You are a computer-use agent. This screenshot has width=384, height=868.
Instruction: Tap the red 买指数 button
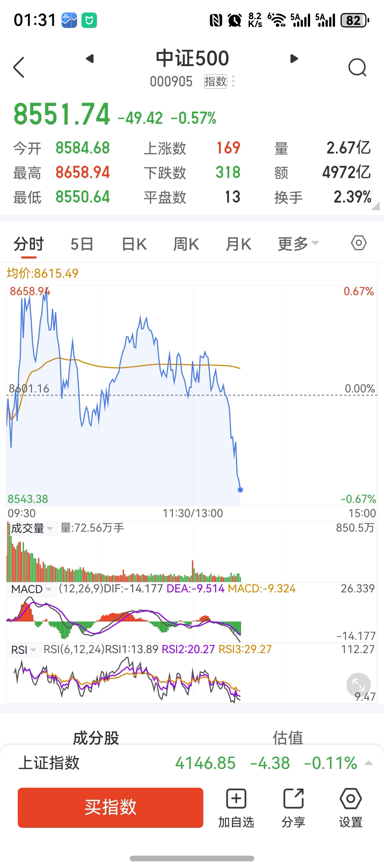[x=111, y=808]
